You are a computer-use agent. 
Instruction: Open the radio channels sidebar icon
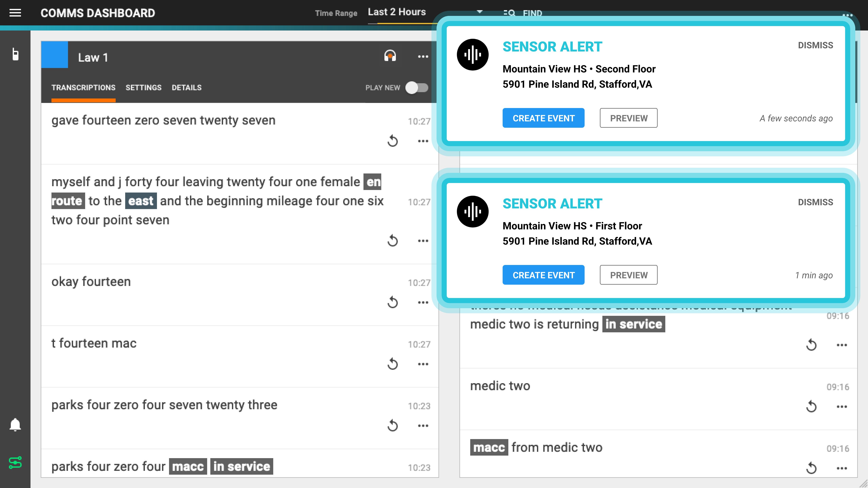[x=15, y=54]
